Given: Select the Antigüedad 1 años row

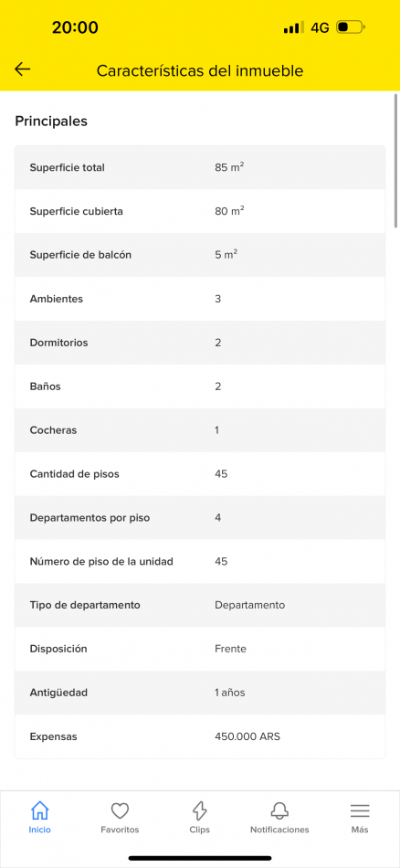Looking at the screenshot, I should 200,693.
